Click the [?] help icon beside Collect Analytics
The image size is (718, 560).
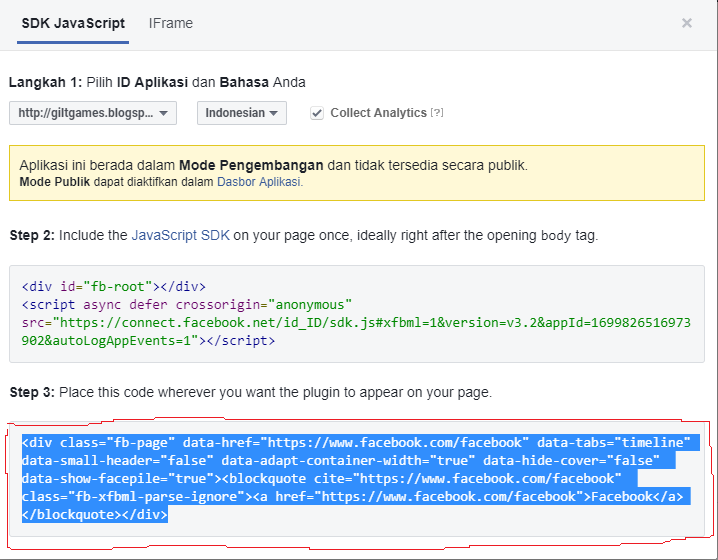(x=437, y=112)
